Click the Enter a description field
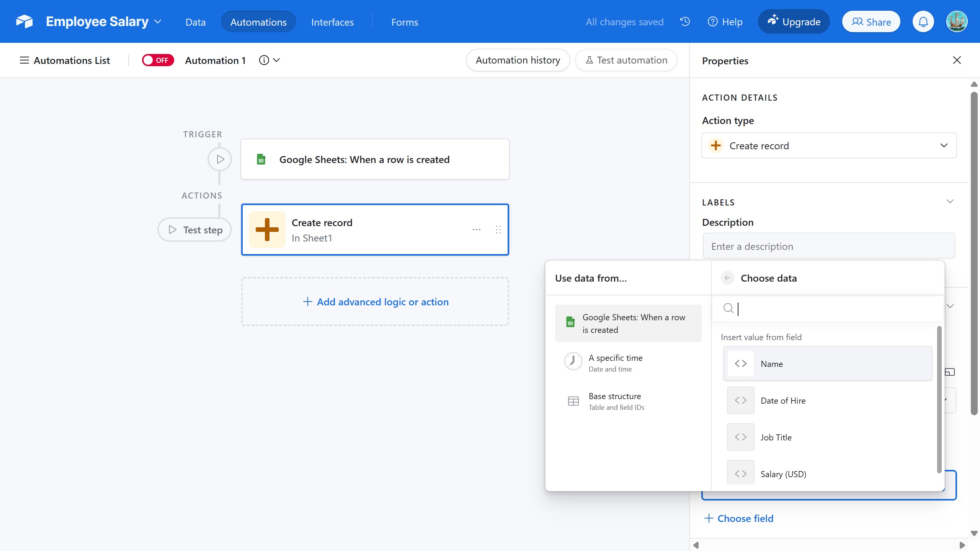Viewport: 980px width, 551px height. (829, 246)
